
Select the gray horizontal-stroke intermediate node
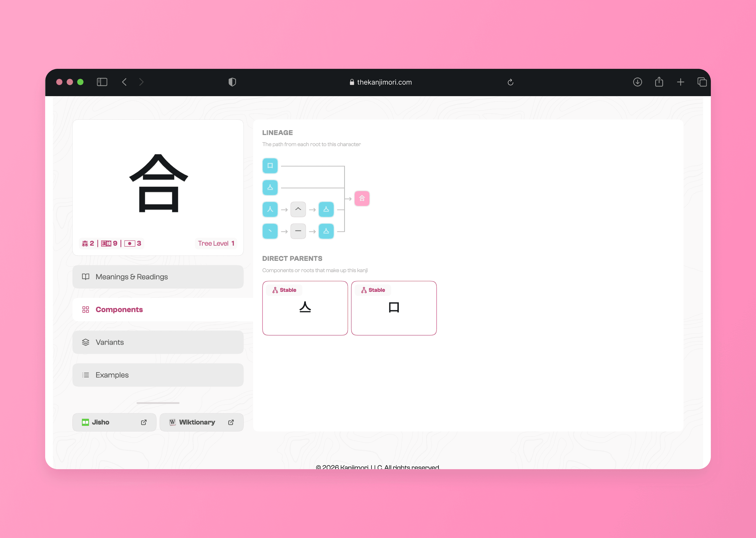click(298, 231)
